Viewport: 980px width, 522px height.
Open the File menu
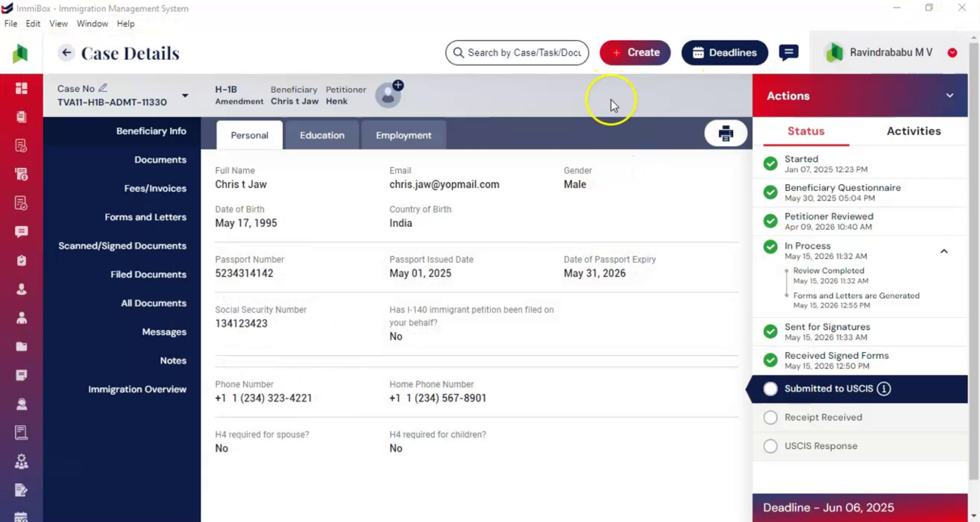point(11,24)
